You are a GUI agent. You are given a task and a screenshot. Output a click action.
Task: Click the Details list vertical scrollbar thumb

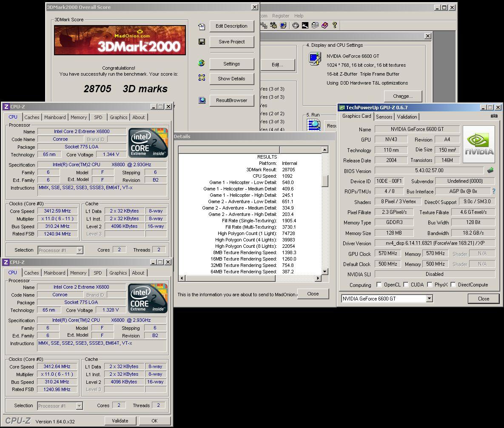[x=325, y=181]
